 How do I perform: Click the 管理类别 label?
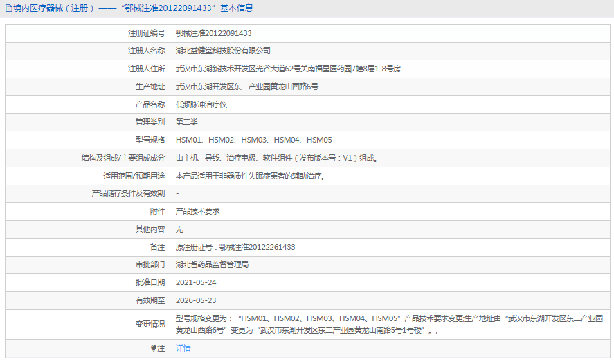pyautogui.click(x=150, y=122)
